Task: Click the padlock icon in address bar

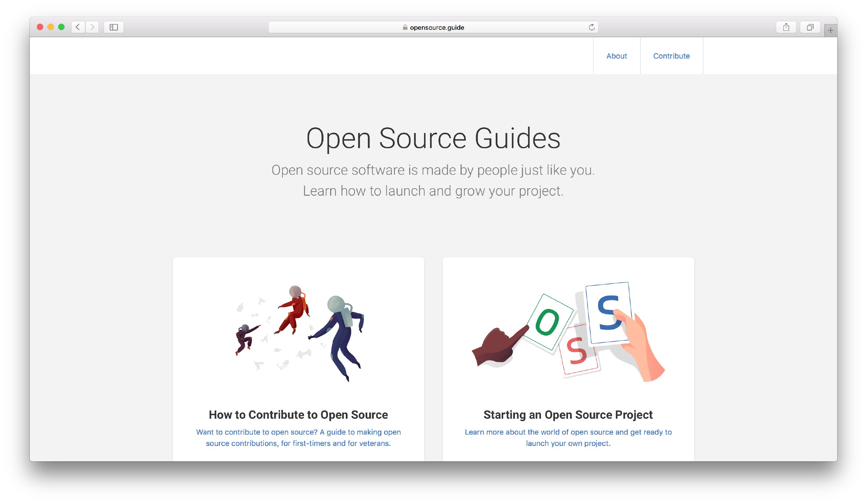Action: (405, 27)
